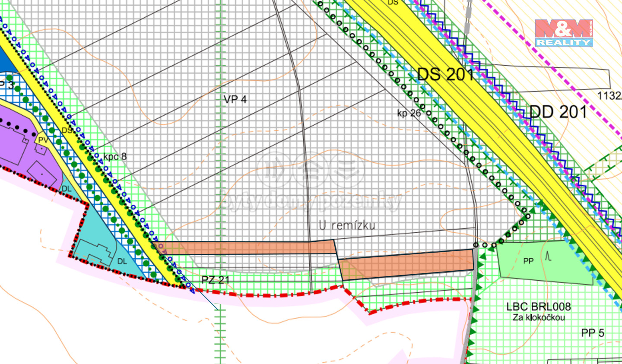Click the PV label in yellow area
The image size is (622, 364).
pos(43,140)
